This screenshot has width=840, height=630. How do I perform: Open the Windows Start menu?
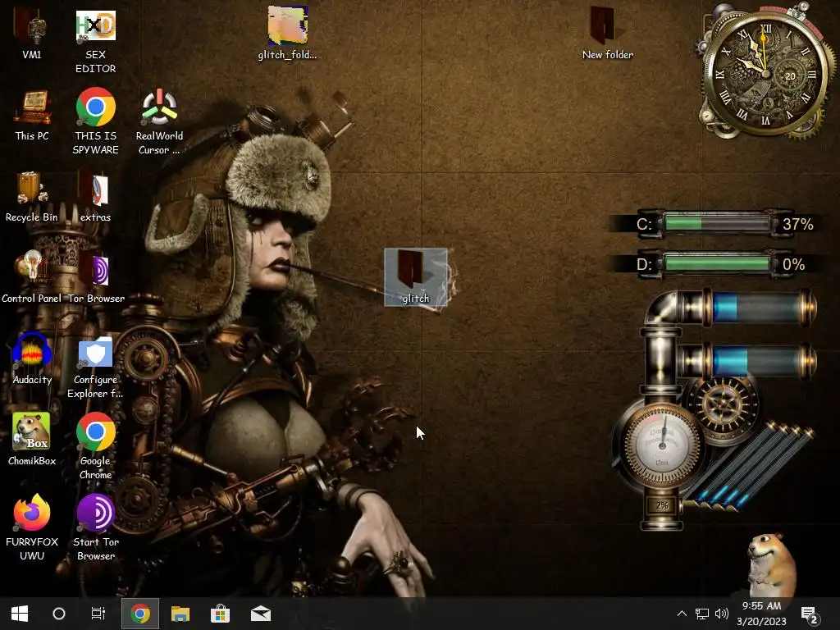[x=20, y=614]
